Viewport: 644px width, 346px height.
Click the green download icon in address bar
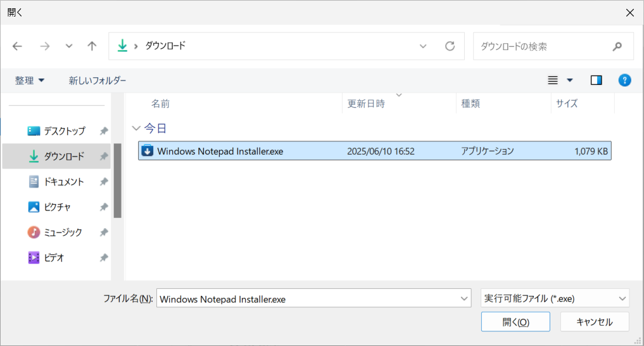[x=122, y=46]
